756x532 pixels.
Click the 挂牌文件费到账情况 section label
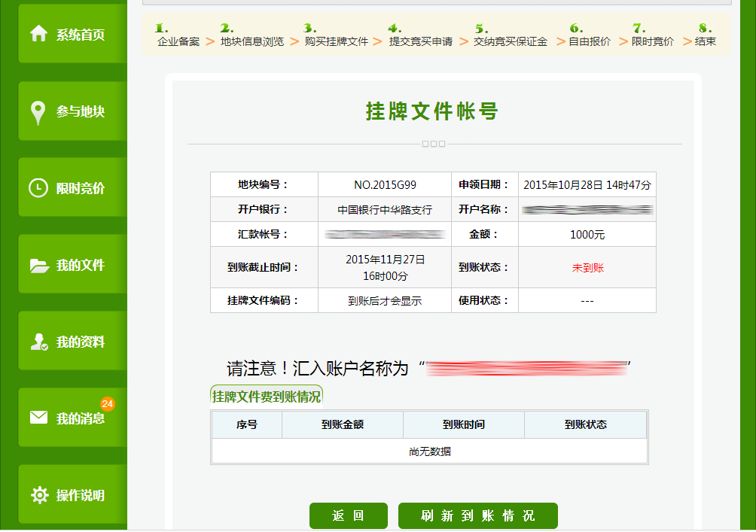coord(267,397)
